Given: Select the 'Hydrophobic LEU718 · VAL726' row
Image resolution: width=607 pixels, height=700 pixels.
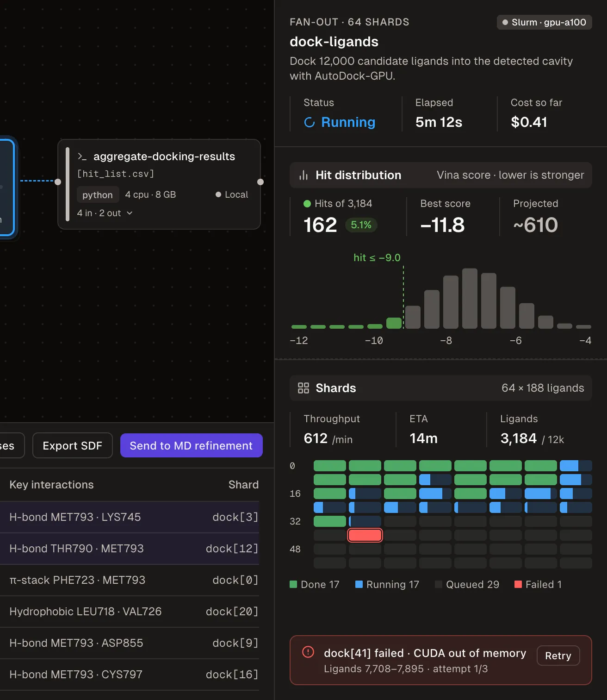Looking at the screenshot, I should tap(130, 612).
